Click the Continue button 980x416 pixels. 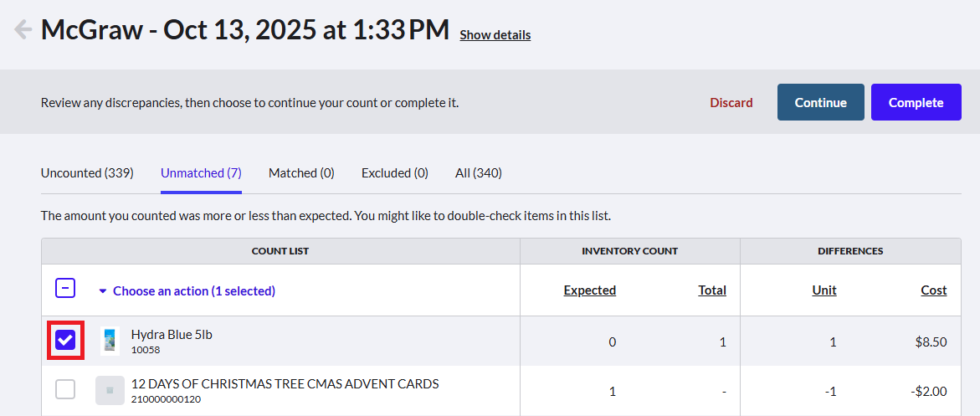[821, 102]
